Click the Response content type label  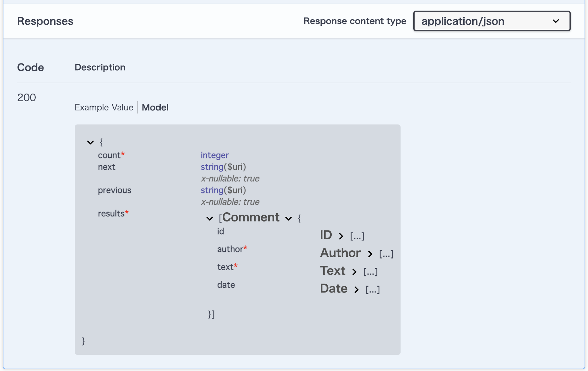(355, 21)
